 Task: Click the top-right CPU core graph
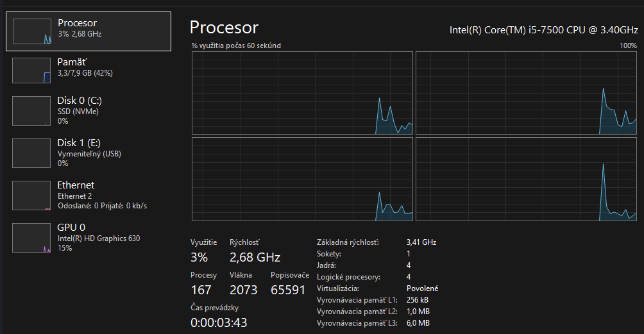[x=526, y=93]
